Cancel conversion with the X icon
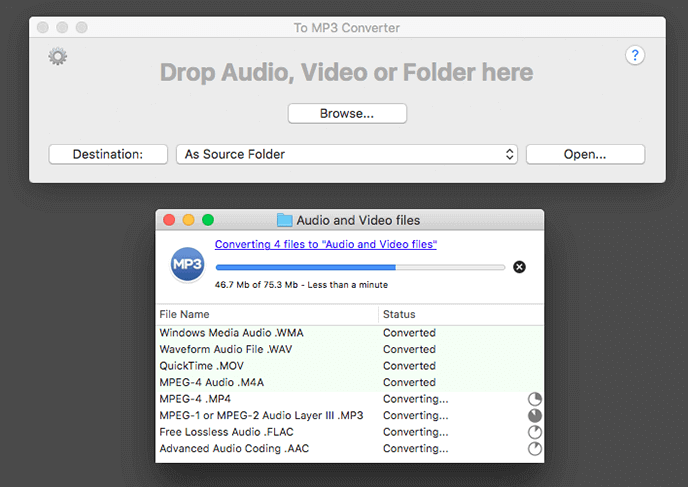This screenshot has height=487, width=688. point(519,267)
